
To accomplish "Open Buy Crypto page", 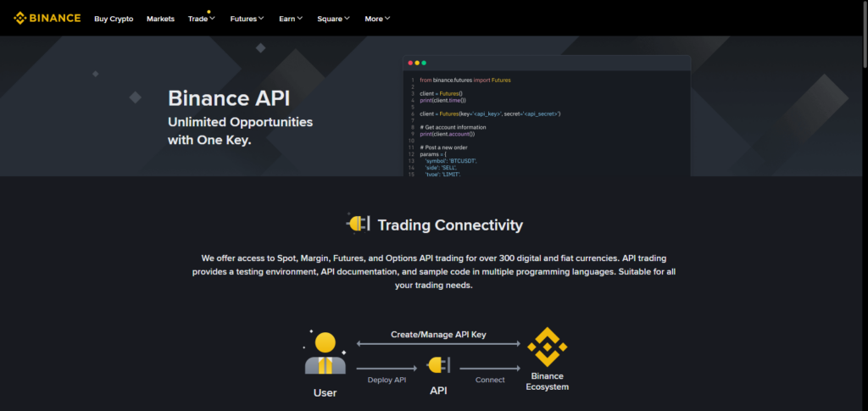I will [114, 19].
